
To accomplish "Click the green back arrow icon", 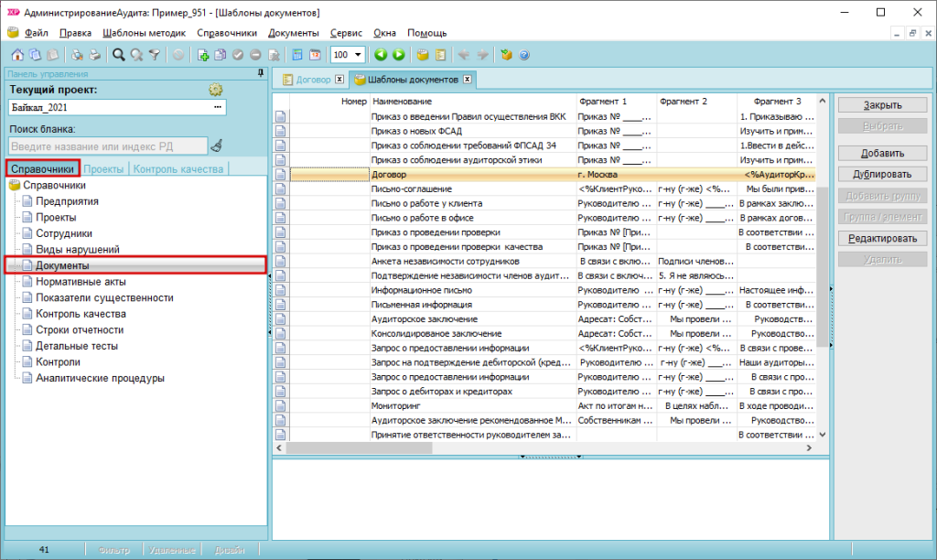I will (x=381, y=55).
